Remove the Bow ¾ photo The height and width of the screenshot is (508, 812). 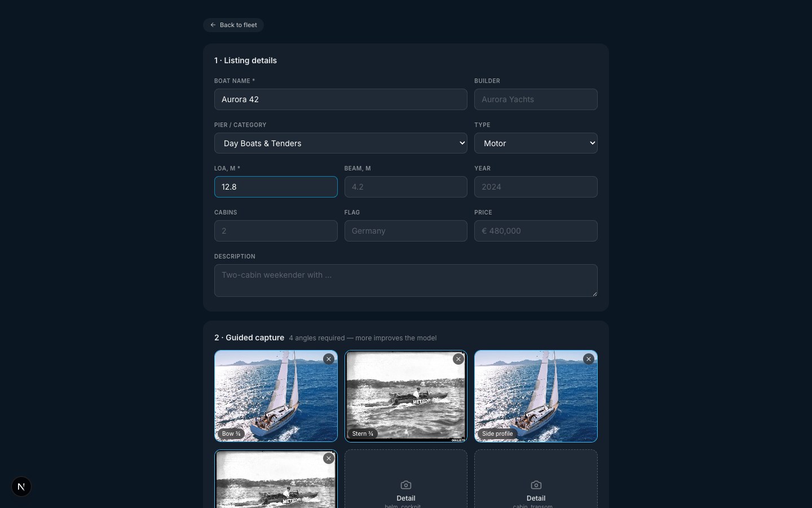(329, 359)
